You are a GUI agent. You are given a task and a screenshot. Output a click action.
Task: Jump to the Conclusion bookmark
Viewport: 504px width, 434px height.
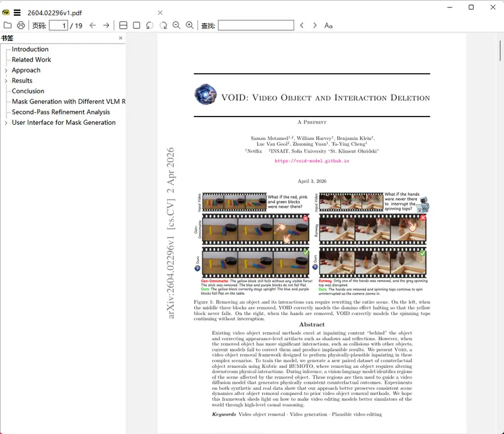[28, 91]
